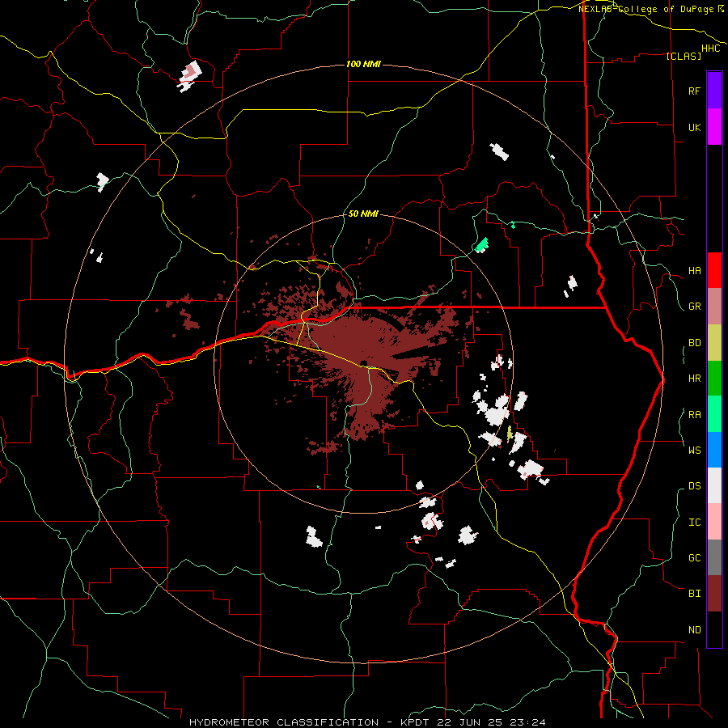Viewport: 728px width, 728px height.
Task: Click the purple RF legend color swatch
Action: [714, 91]
